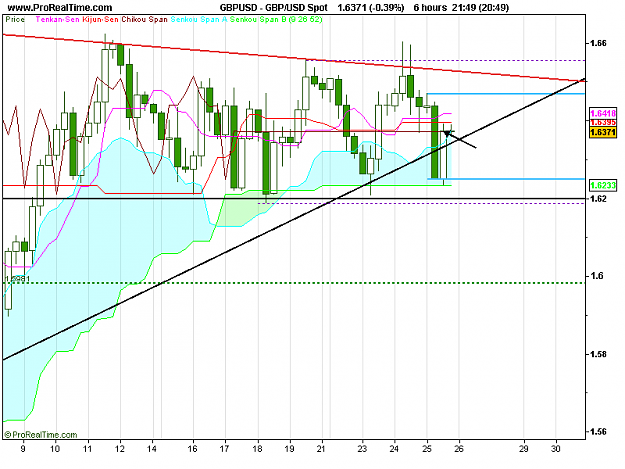625x469 pixels.
Task: Click date label 30 on time axis
Action: coord(556,449)
